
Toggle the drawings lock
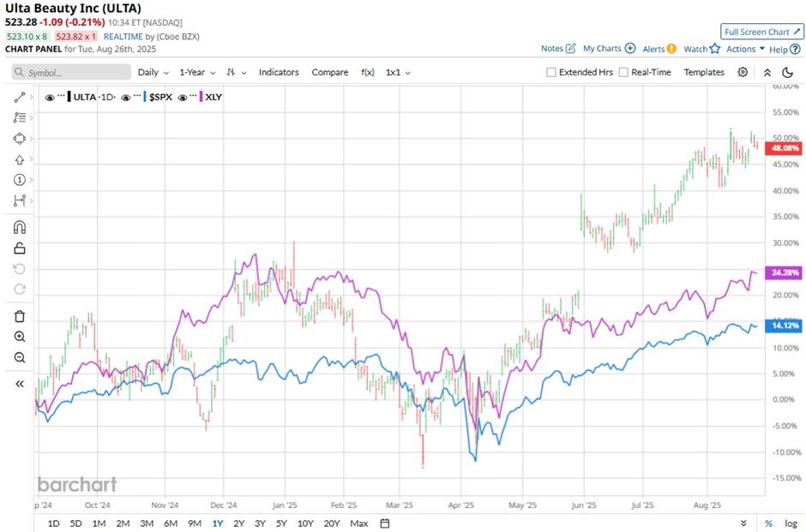(x=20, y=248)
